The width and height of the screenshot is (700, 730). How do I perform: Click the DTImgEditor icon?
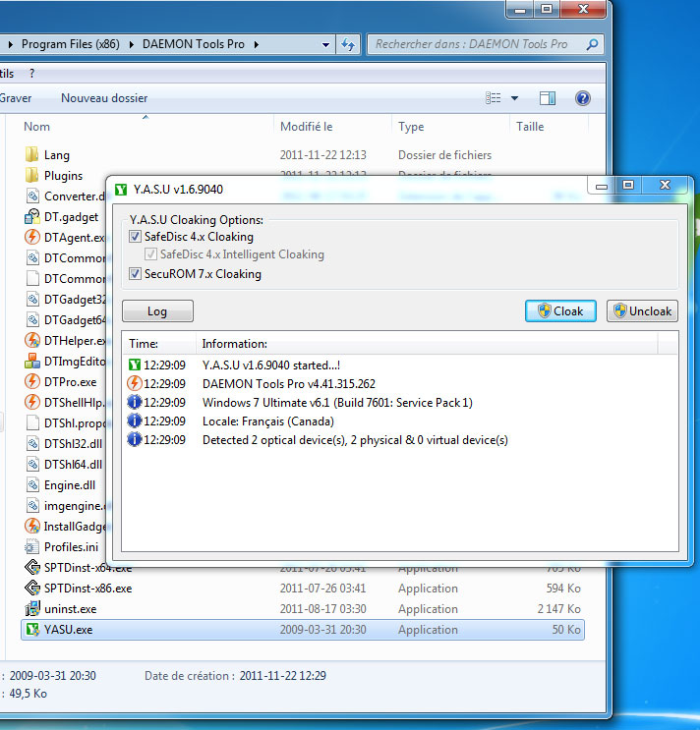coord(31,361)
